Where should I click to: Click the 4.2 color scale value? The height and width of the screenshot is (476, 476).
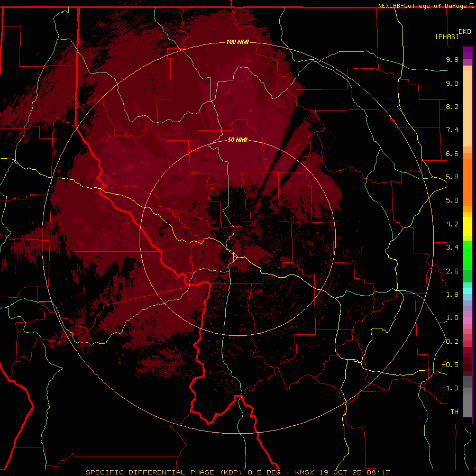(452, 224)
